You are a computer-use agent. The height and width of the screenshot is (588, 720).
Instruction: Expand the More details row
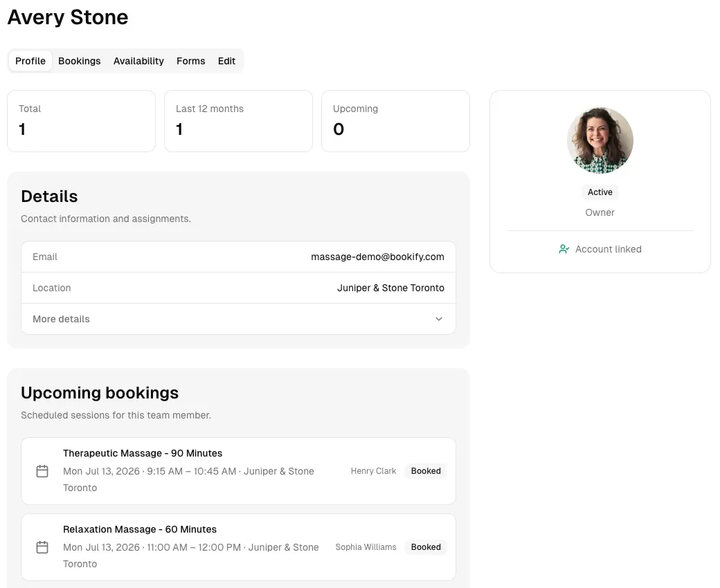pos(238,319)
